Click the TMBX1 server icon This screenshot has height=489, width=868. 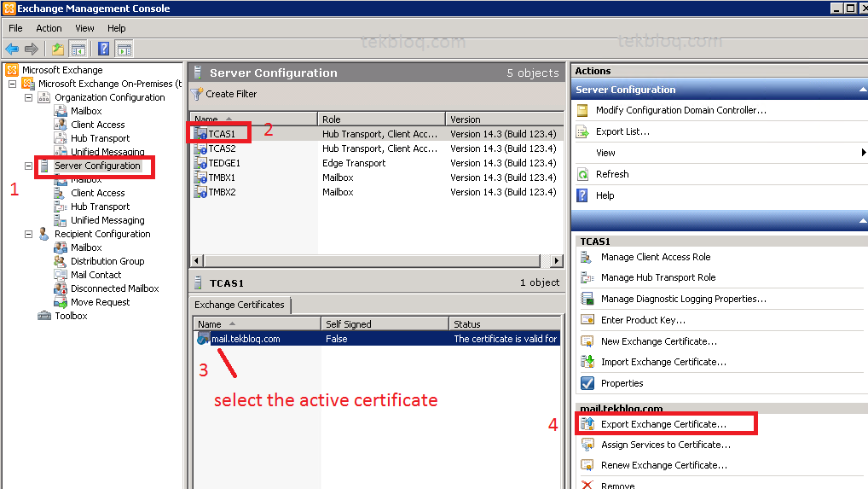pyautogui.click(x=200, y=178)
